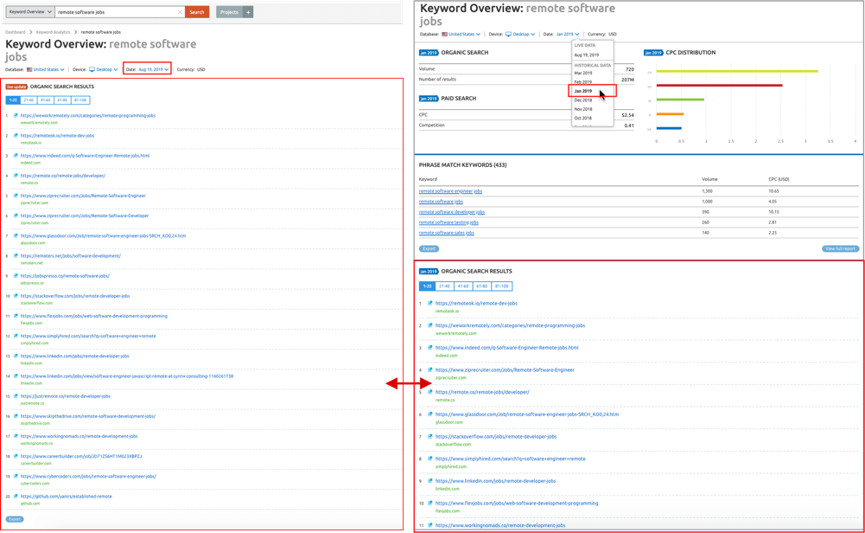Image resolution: width=865 pixels, height=533 pixels.
Task: Choose Dec 2018 in the date list
Action: (584, 100)
